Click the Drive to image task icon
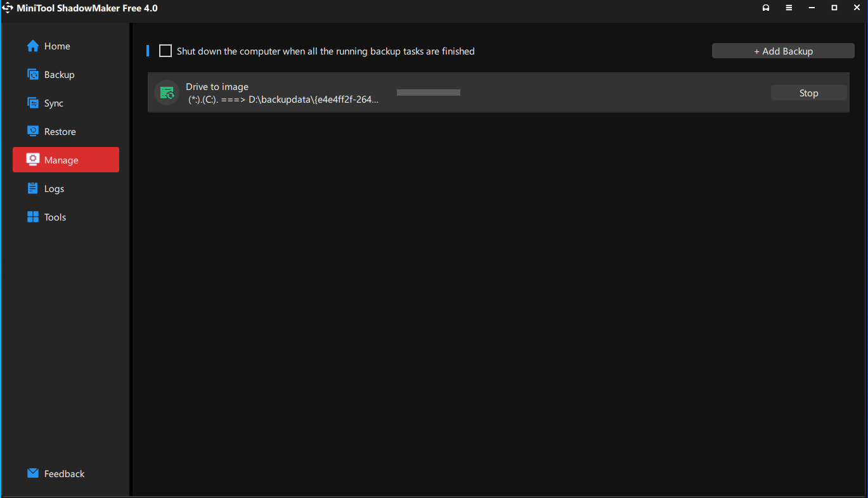868x498 pixels. coord(167,93)
